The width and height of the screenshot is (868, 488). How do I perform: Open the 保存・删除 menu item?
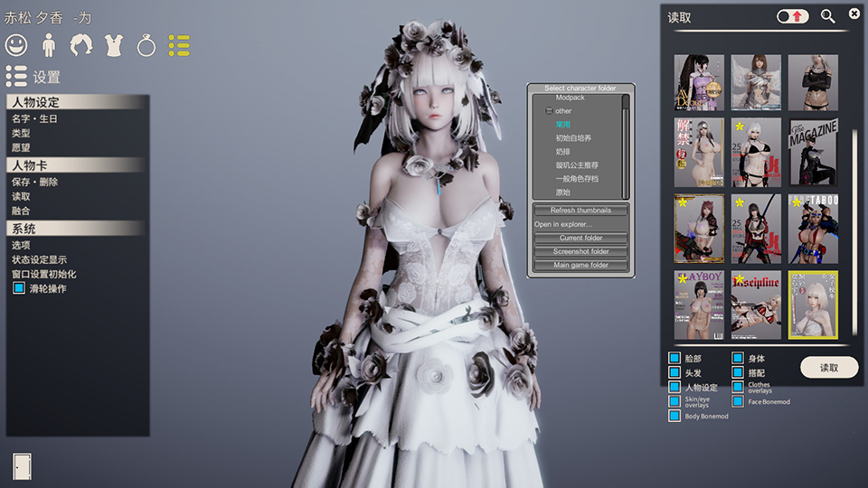(35, 182)
